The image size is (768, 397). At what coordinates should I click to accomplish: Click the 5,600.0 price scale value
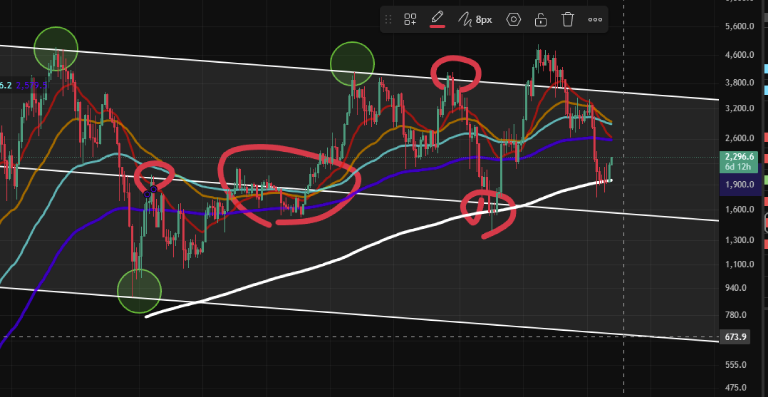pyautogui.click(x=739, y=26)
